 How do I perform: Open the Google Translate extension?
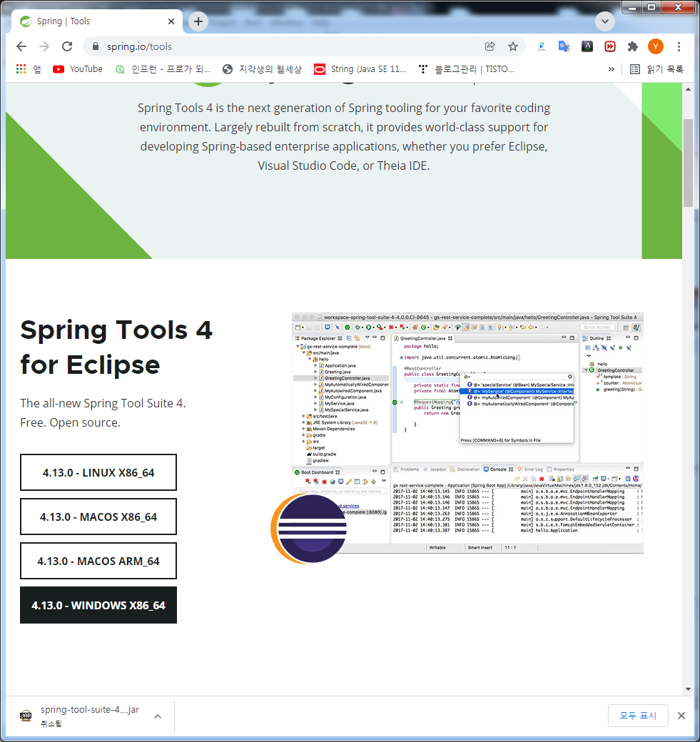tap(564, 46)
